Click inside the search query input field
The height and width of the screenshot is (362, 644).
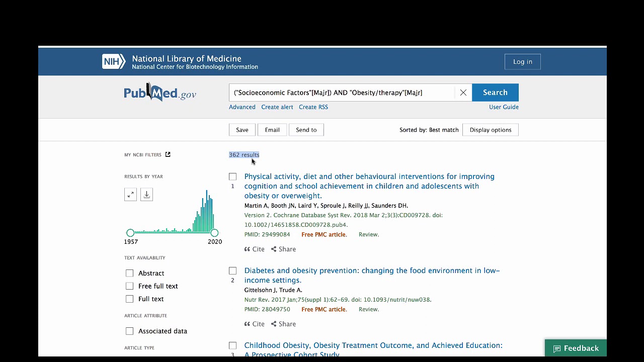(342, 93)
